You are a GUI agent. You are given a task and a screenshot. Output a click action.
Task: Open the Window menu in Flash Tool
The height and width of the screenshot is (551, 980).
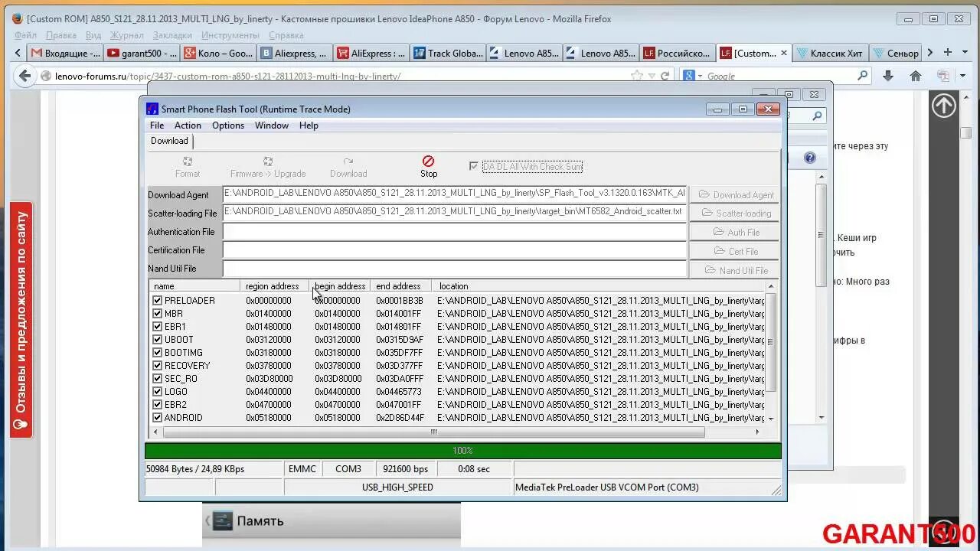(x=272, y=126)
